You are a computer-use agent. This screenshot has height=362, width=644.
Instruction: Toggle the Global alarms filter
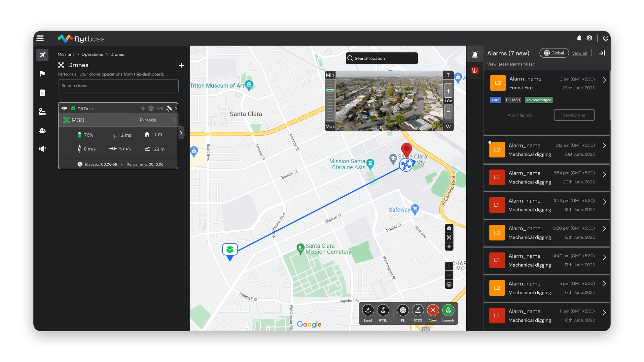coord(554,53)
